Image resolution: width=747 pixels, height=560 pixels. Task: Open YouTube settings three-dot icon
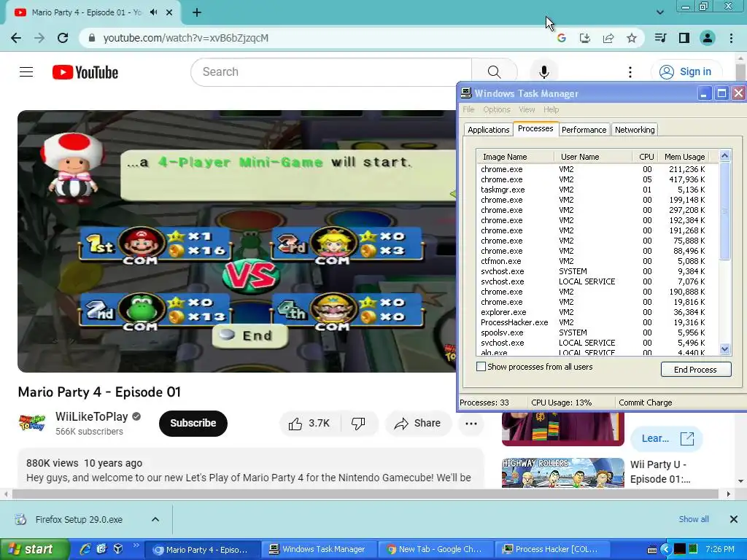[630, 72]
